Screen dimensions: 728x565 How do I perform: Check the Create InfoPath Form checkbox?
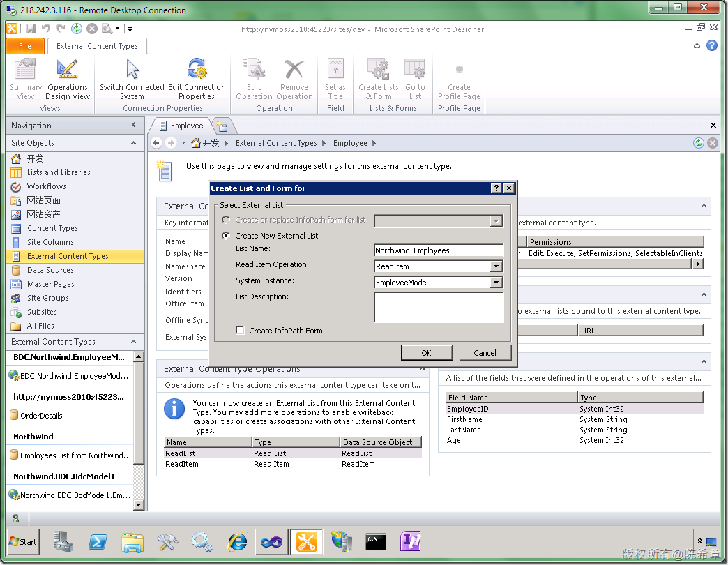240,330
